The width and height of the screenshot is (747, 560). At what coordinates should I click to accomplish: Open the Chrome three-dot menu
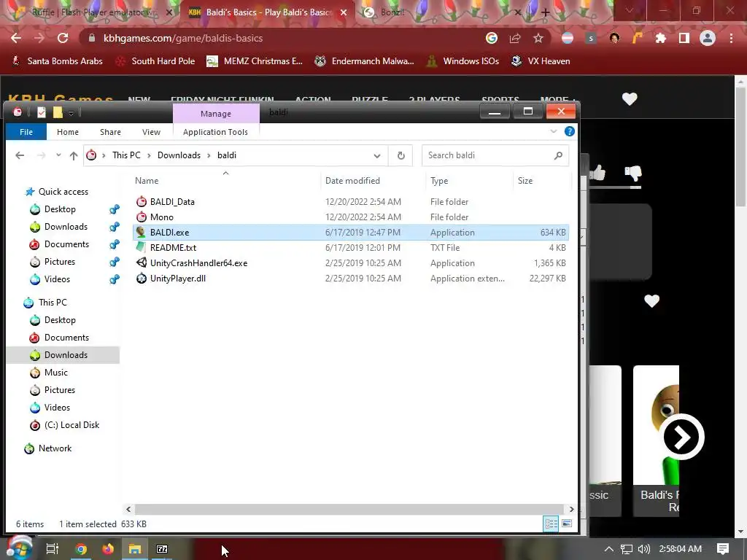pos(731,38)
